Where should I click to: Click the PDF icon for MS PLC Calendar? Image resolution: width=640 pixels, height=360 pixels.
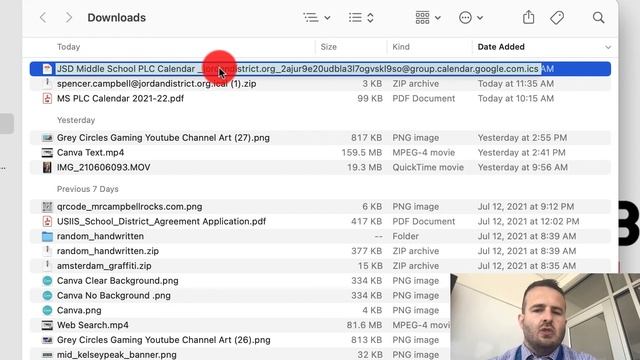point(47,98)
